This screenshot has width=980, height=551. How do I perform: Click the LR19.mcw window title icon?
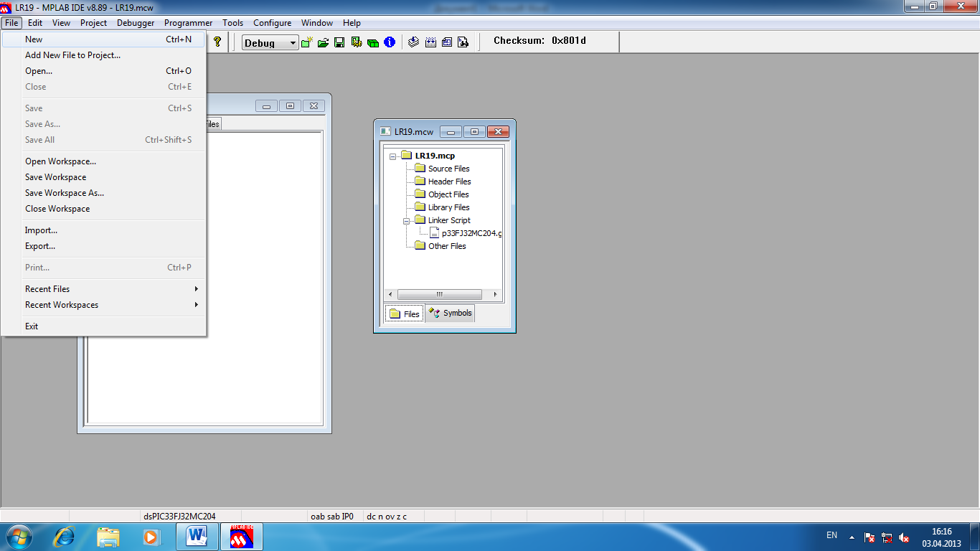[x=385, y=131]
